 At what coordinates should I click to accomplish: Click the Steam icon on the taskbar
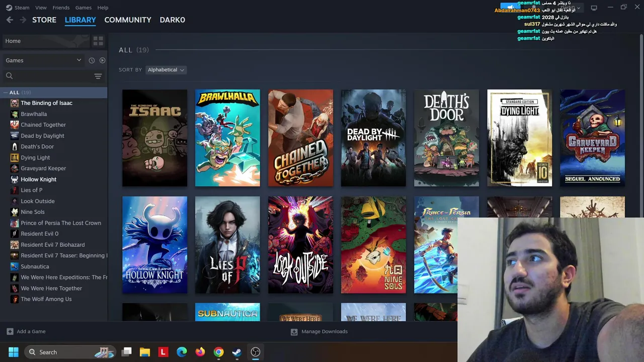pos(236,352)
